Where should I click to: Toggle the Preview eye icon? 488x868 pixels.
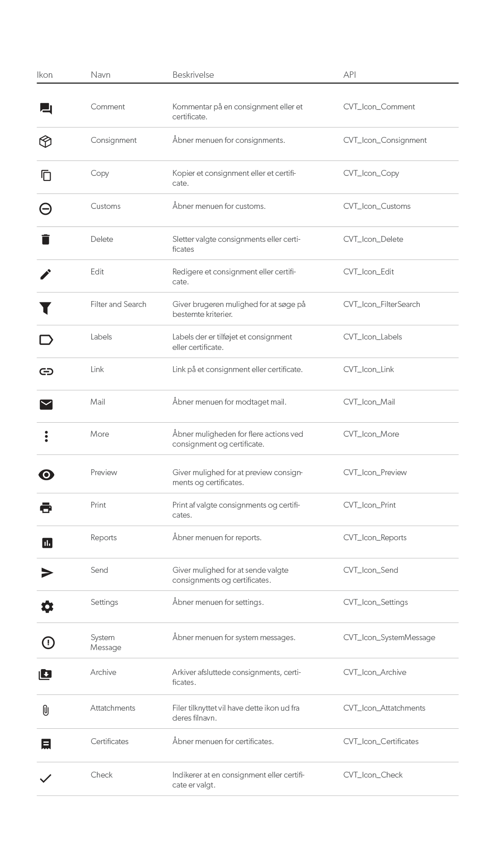pos(46,475)
